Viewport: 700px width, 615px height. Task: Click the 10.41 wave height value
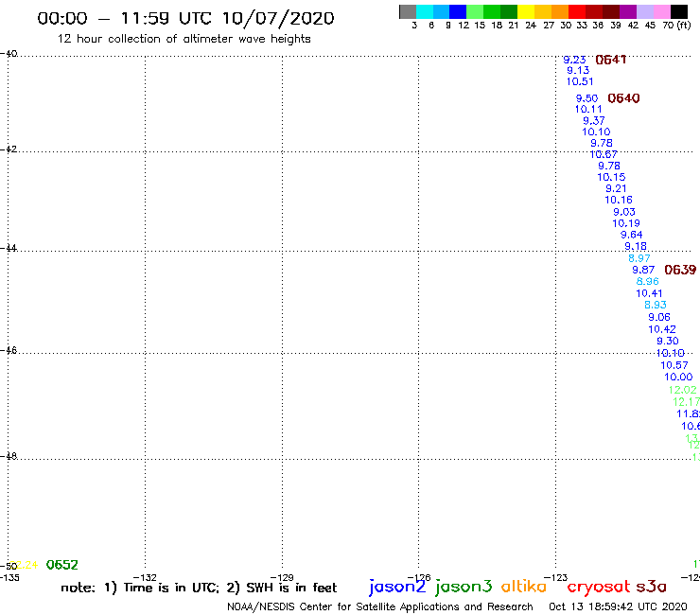649,293
